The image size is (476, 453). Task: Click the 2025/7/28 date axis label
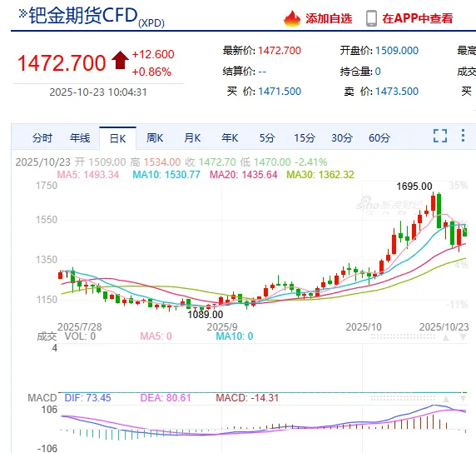click(x=80, y=327)
